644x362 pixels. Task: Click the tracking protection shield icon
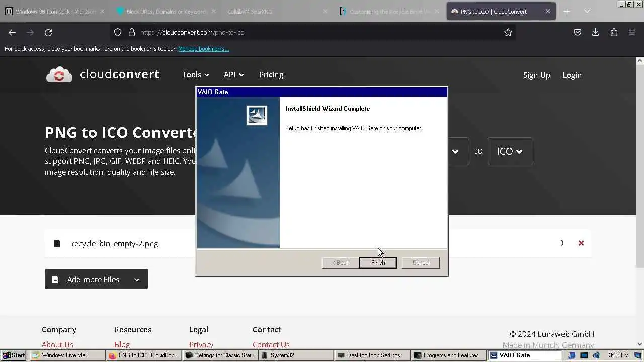point(118,32)
